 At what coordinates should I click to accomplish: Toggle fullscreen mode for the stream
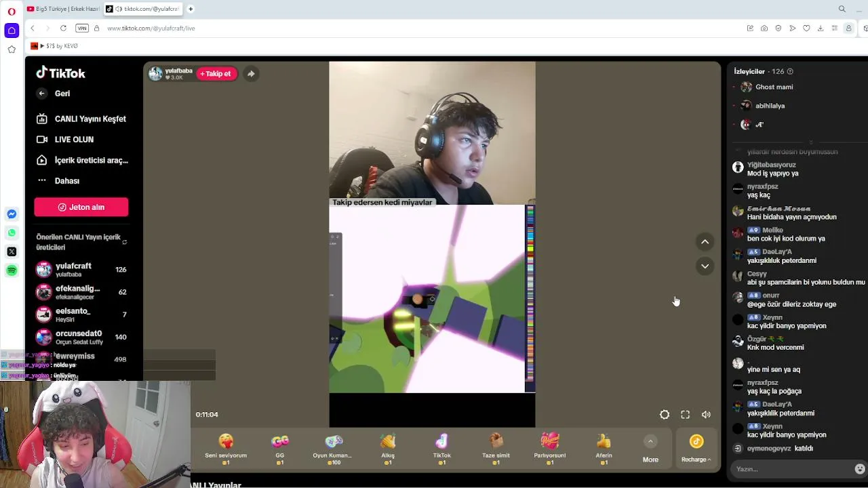tap(686, 415)
